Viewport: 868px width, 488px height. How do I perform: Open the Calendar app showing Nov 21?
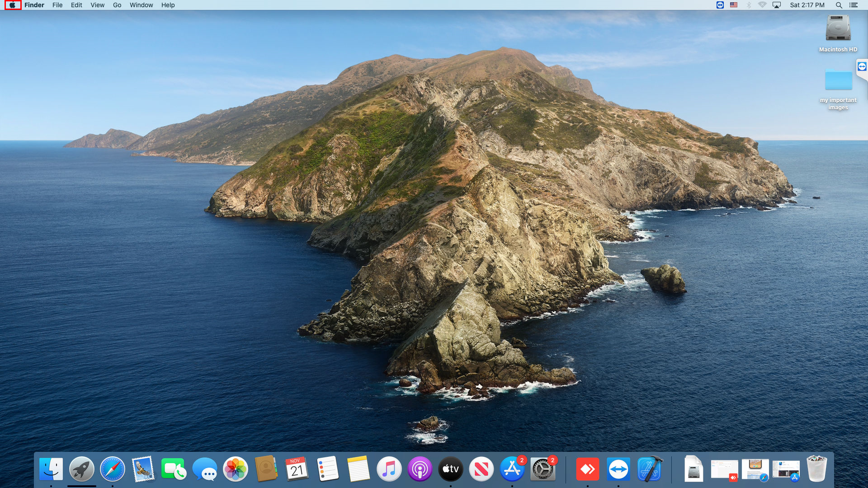(297, 469)
